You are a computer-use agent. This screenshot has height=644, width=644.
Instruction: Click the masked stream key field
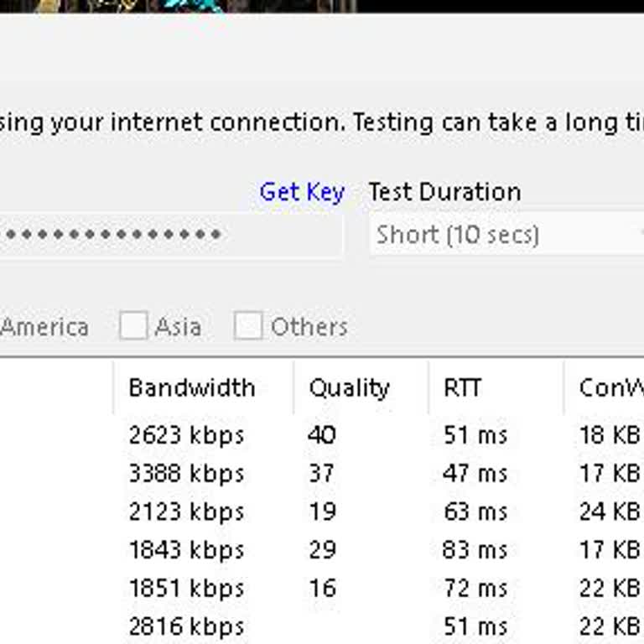pos(168,235)
